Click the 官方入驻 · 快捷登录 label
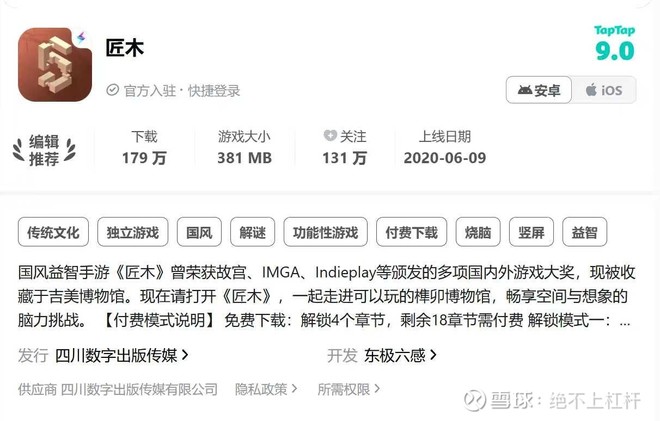The width and height of the screenshot is (660, 421). (x=182, y=91)
